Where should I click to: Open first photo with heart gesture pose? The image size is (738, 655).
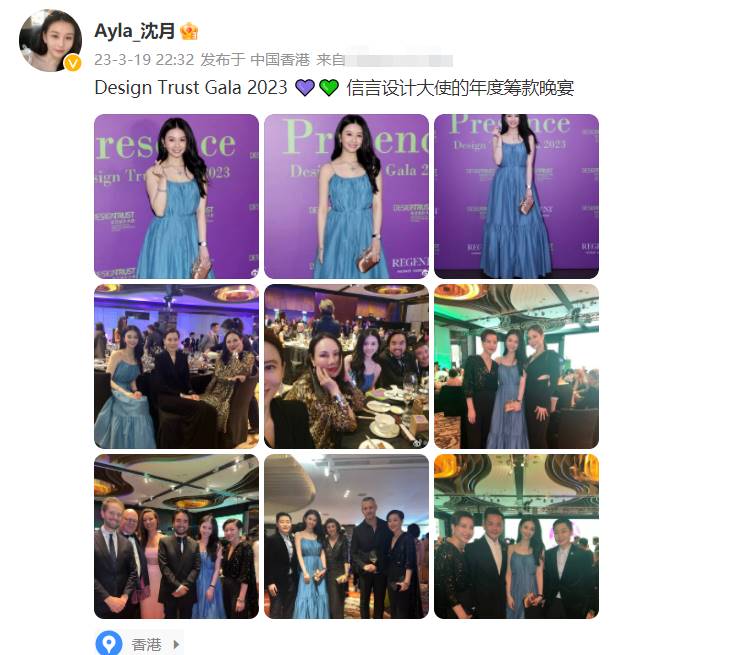pos(176,196)
